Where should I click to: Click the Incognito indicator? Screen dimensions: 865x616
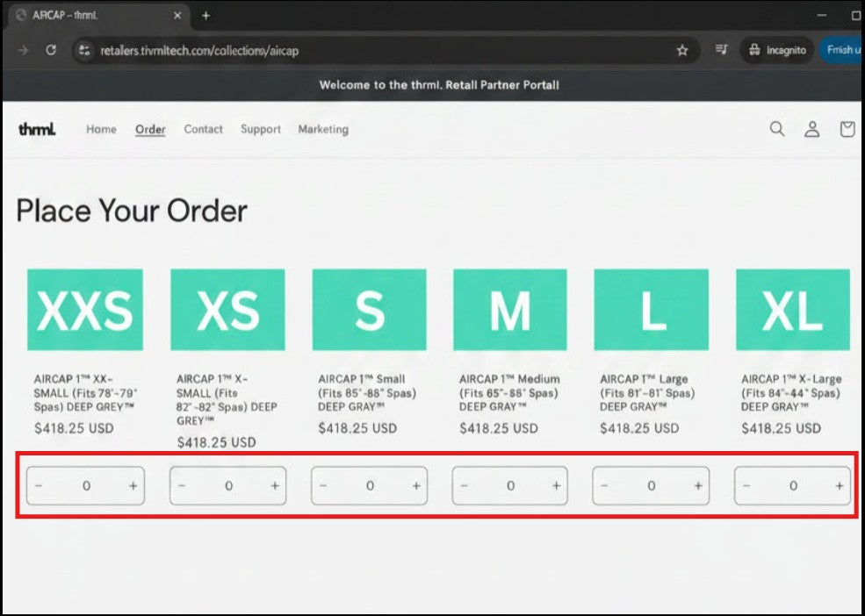click(777, 50)
